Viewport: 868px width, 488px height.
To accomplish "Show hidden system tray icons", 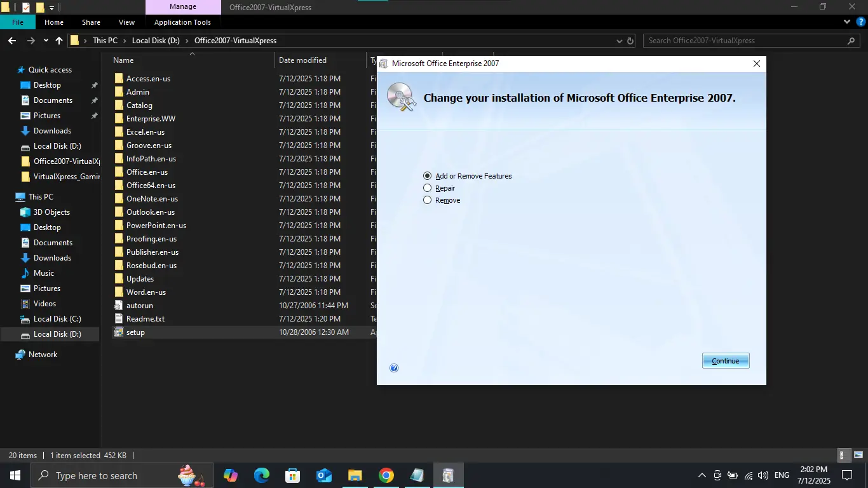I will pos(702,475).
